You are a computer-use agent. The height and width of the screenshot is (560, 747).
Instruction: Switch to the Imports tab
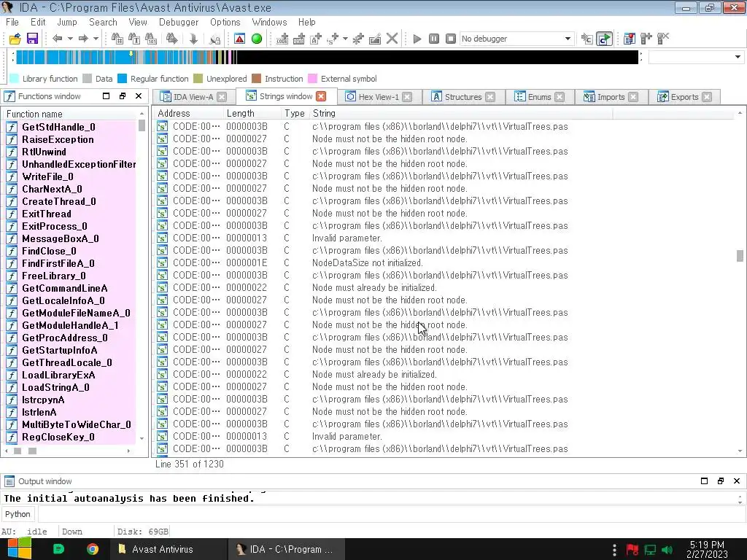(x=611, y=97)
